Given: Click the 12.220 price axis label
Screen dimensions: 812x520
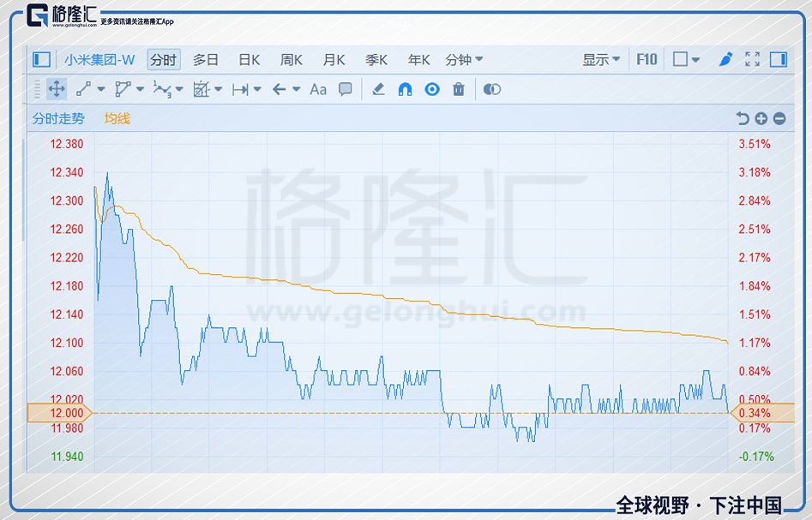Looking at the screenshot, I should (x=66, y=257).
